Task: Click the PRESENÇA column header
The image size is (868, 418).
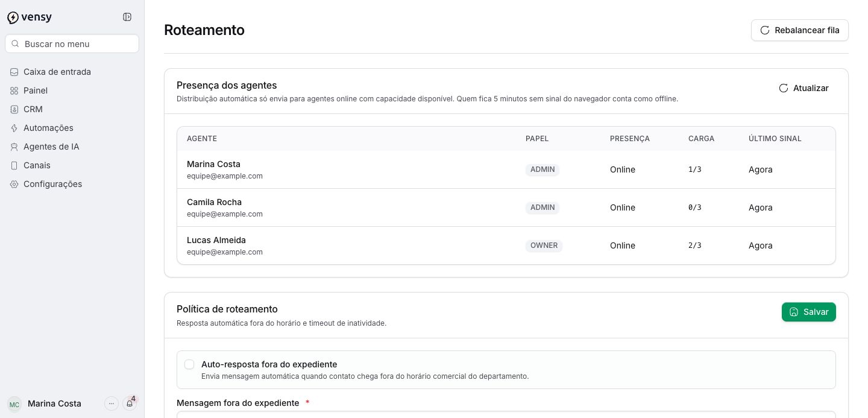Action: pos(630,138)
